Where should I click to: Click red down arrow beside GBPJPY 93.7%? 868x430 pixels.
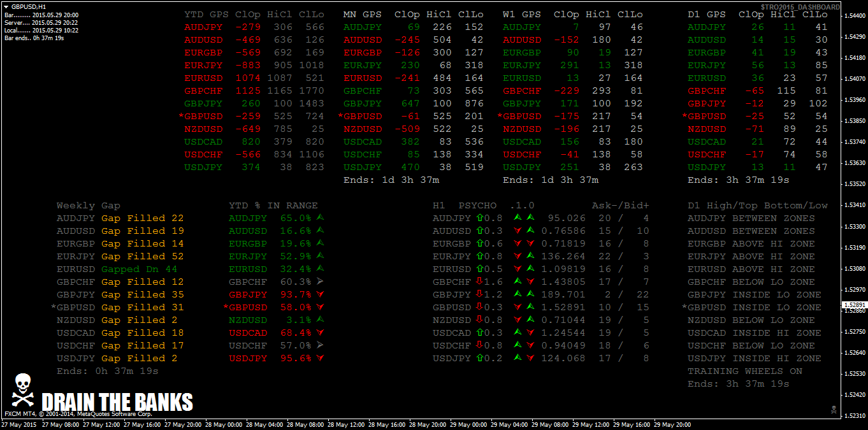pyautogui.click(x=320, y=294)
